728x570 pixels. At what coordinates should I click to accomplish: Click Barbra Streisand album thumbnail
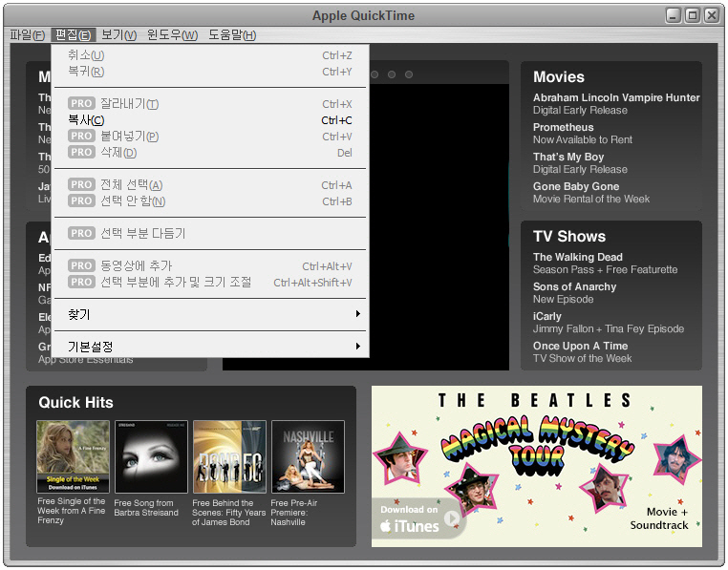pyautogui.click(x=151, y=456)
